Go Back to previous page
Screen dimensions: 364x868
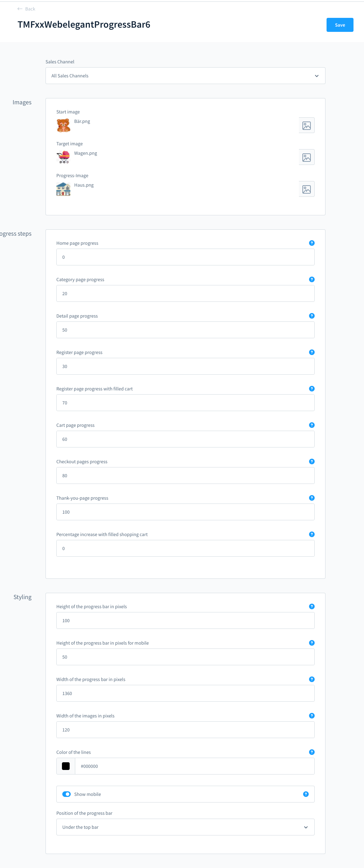[26, 9]
